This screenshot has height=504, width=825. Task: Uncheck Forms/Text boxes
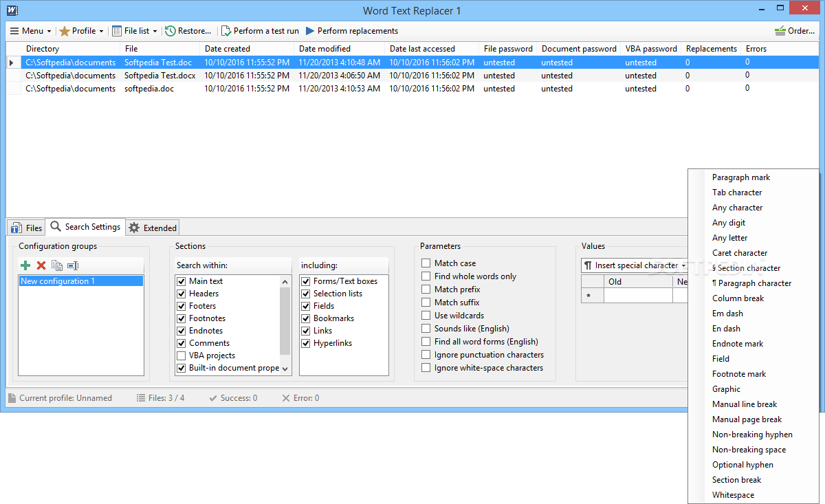pos(306,281)
